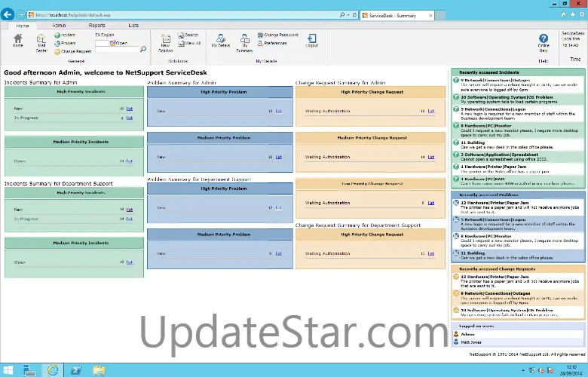
Task: Click the small ID input box beside Open
Action: click(102, 43)
